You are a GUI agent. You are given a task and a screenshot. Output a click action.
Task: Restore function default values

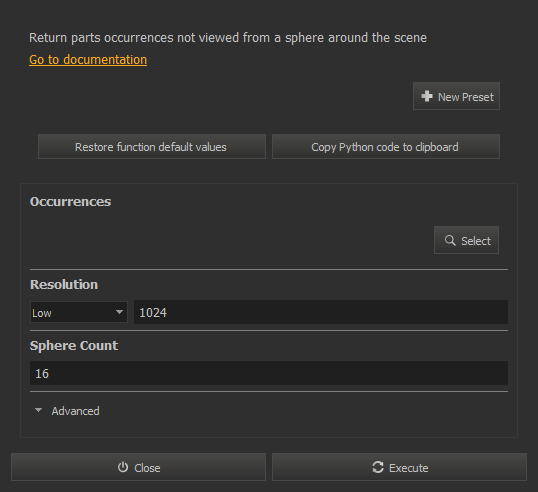[152, 147]
